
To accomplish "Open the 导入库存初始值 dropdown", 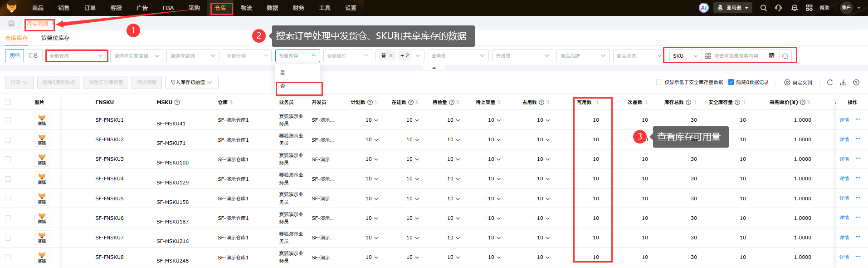I will (191, 82).
